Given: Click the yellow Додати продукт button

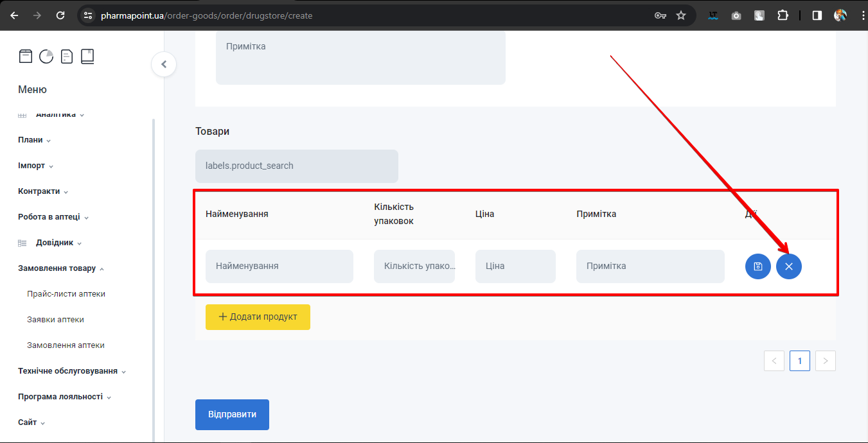Looking at the screenshot, I should pos(258,317).
